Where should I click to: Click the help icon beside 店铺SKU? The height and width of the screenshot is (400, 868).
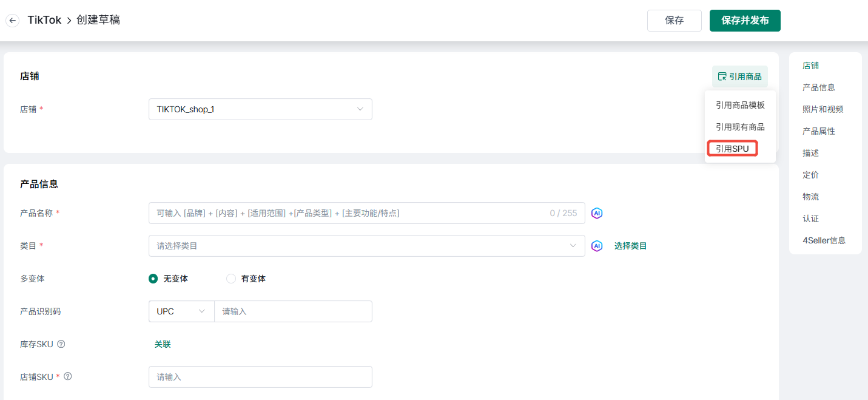point(67,376)
